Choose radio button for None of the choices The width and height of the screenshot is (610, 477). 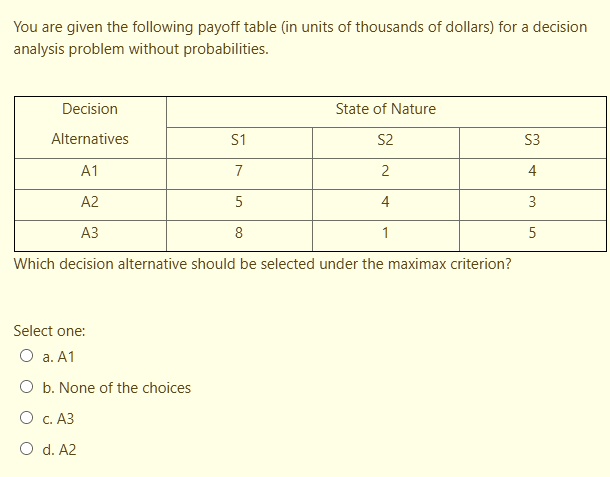click(x=24, y=388)
